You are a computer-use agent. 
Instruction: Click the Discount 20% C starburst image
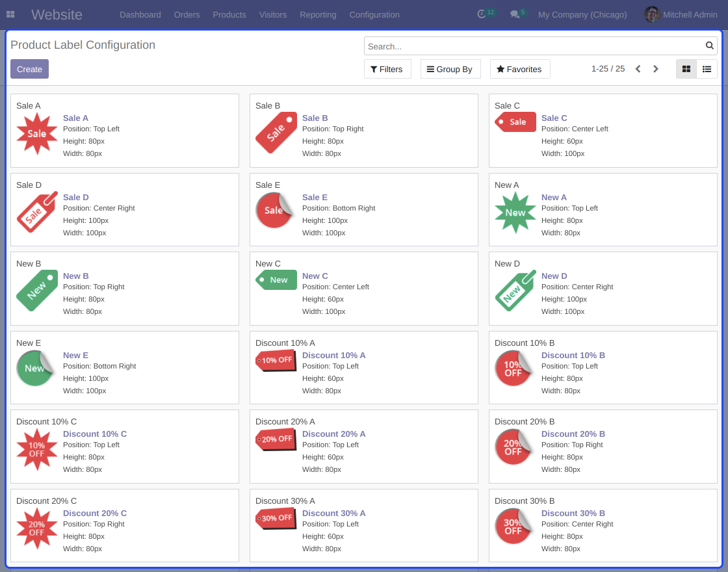[36, 528]
